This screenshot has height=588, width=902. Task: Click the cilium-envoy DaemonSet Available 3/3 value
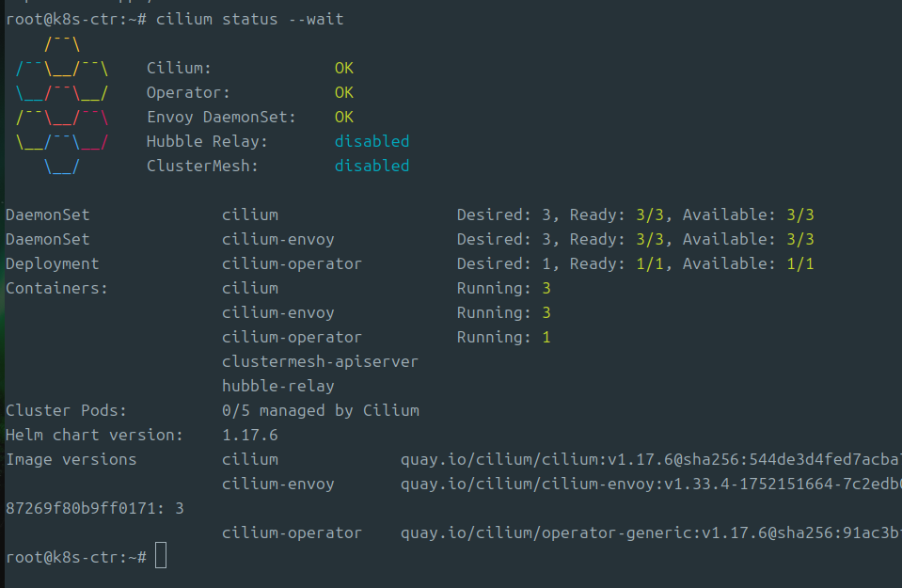coord(800,239)
